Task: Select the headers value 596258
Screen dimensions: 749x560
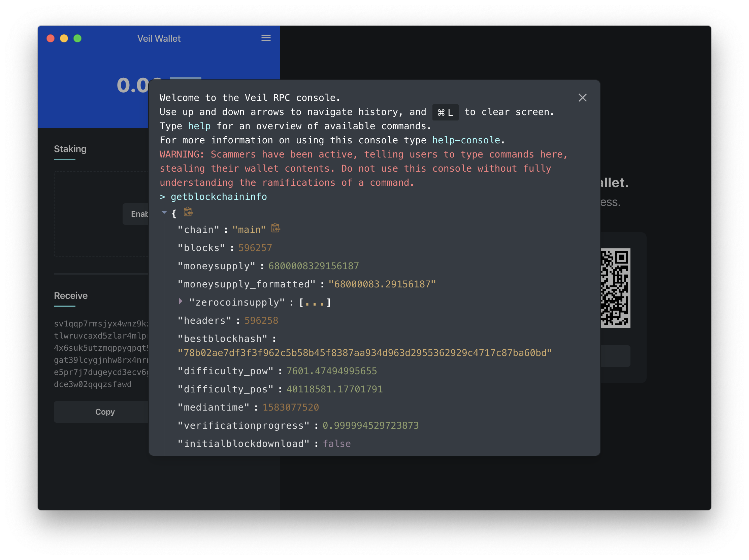Action: (x=261, y=321)
